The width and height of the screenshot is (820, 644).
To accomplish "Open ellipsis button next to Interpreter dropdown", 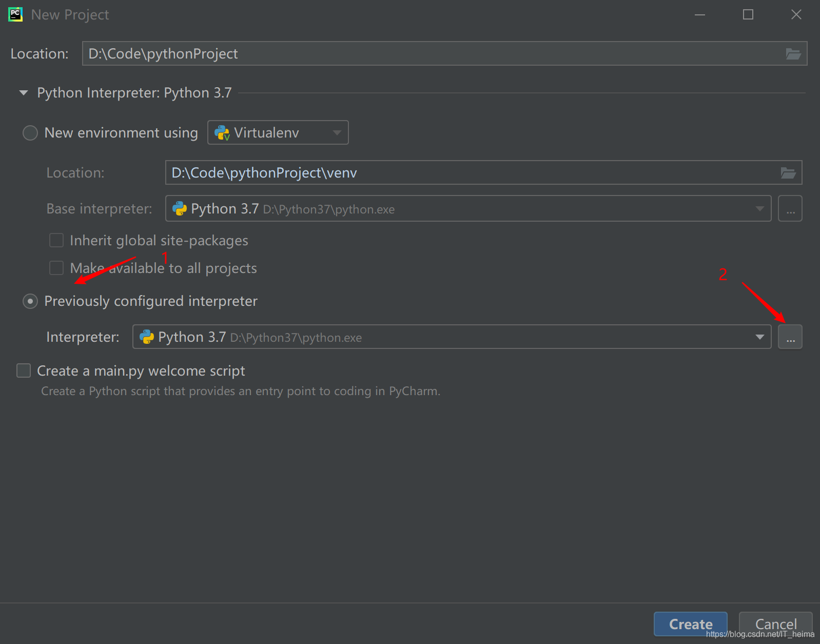I will point(790,337).
